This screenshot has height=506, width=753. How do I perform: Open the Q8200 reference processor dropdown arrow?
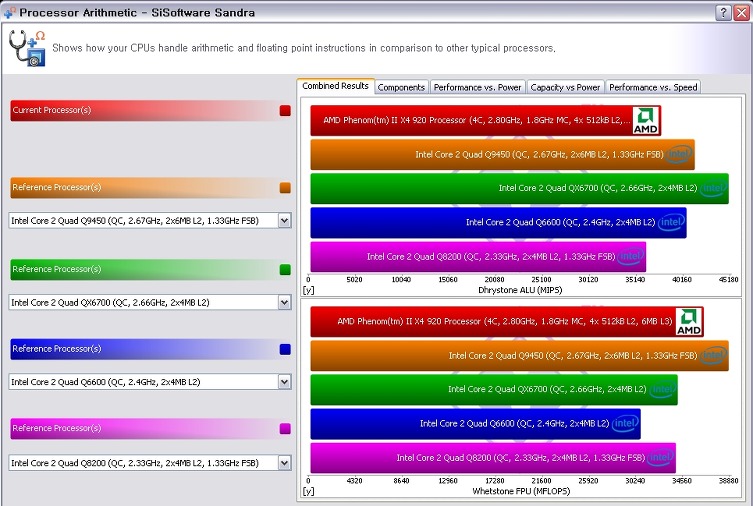point(284,463)
